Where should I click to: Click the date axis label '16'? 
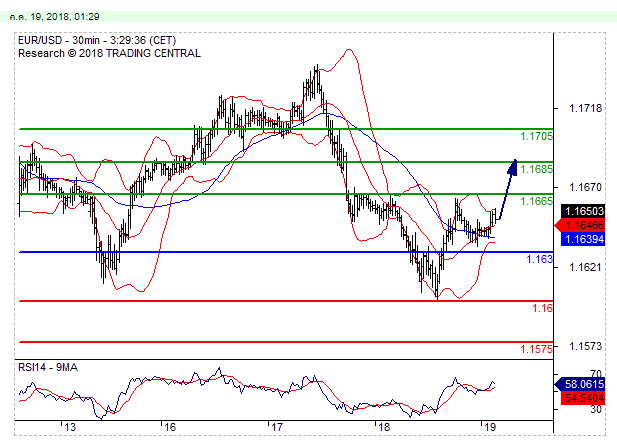[x=170, y=427]
